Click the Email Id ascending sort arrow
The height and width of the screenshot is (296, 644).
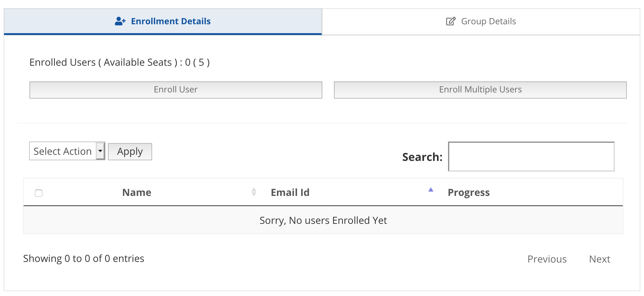pyautogui.click(x=431, y=190)
